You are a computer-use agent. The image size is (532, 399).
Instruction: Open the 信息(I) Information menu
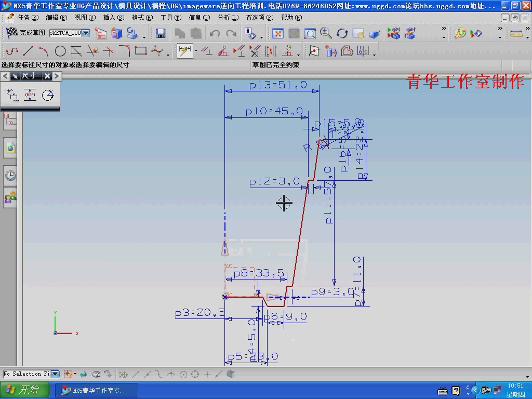point(199,17)
